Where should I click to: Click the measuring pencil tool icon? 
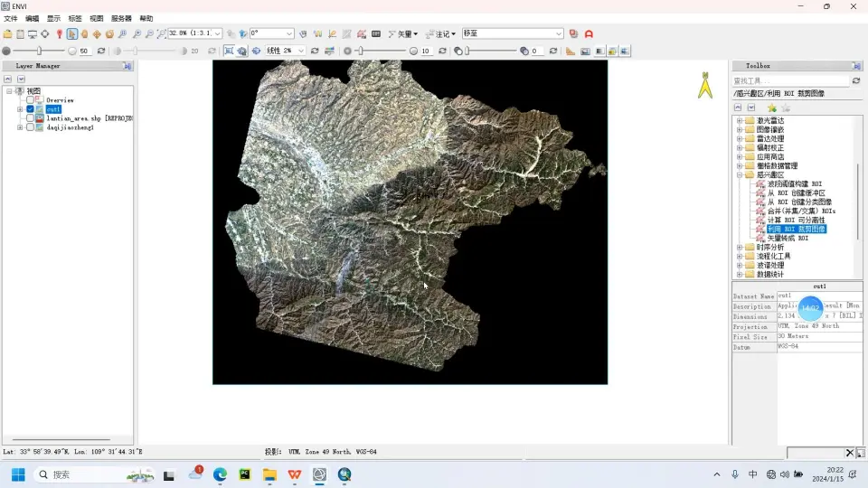[332, 33]
